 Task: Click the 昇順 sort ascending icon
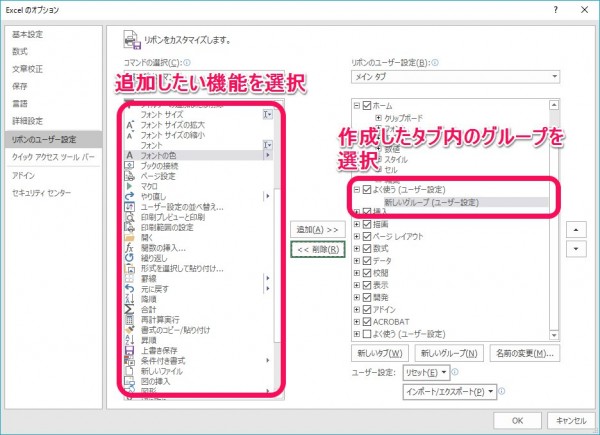(x=130, y=340)
